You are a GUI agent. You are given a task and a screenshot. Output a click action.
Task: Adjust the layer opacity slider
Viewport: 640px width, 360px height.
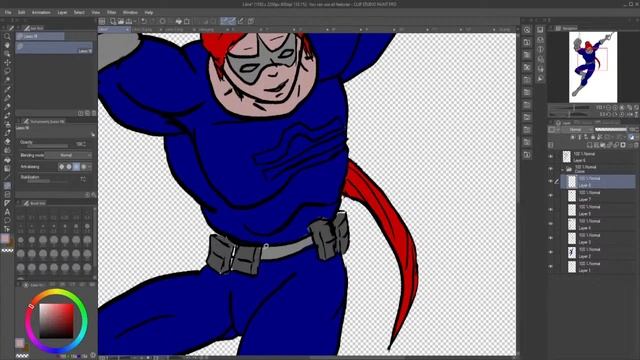(x=611, y=129)
